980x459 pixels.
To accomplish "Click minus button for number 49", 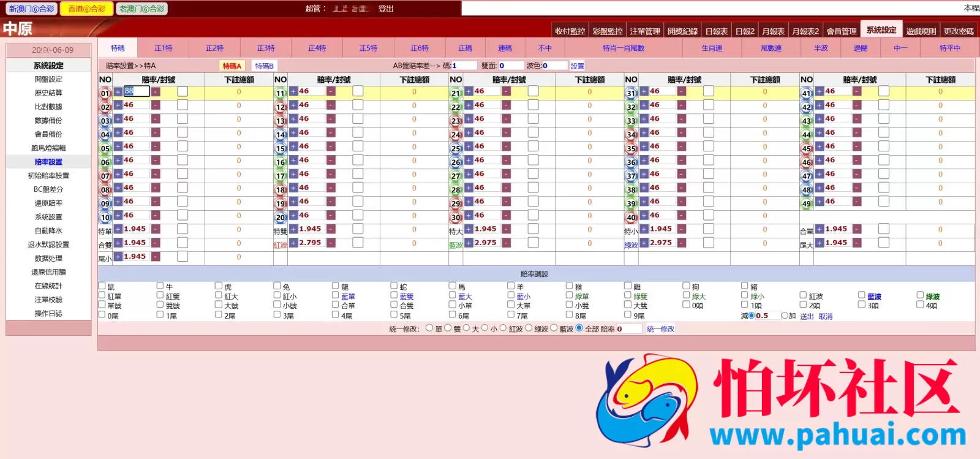I will pos(857,202).
